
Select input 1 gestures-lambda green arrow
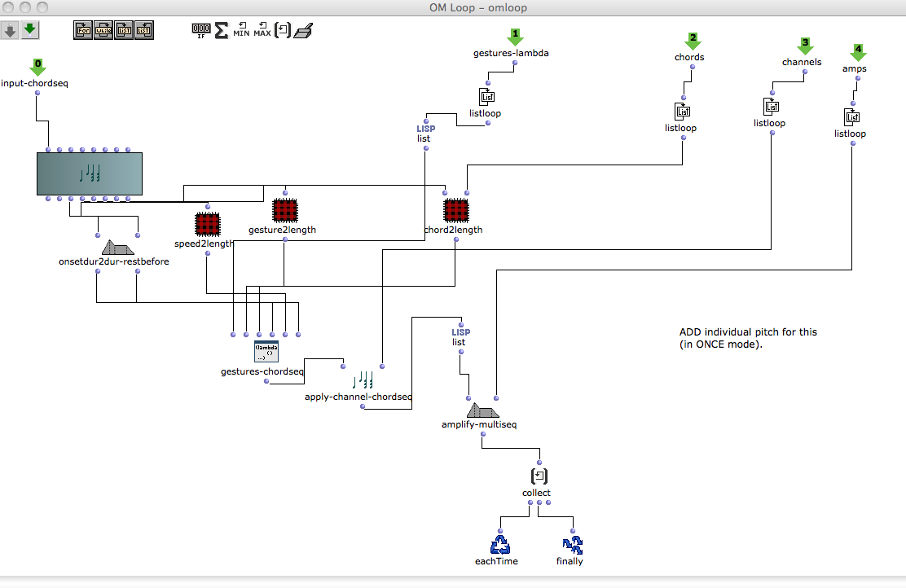pyautogui.click(x=514, y=37)
